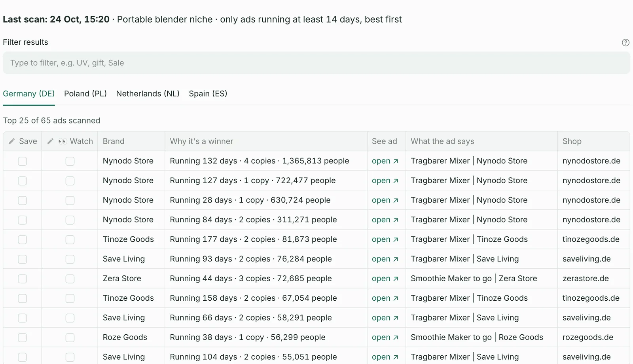The width and height of the screenshot is (633, 364).
Task: Tick Watch checkbox for Nynodo 127 days ad
Action: (70, 181)
